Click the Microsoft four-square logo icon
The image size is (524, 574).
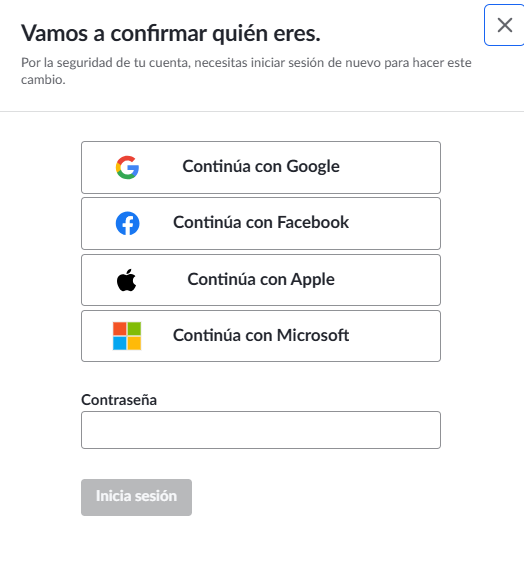click(x=127, y=336)
